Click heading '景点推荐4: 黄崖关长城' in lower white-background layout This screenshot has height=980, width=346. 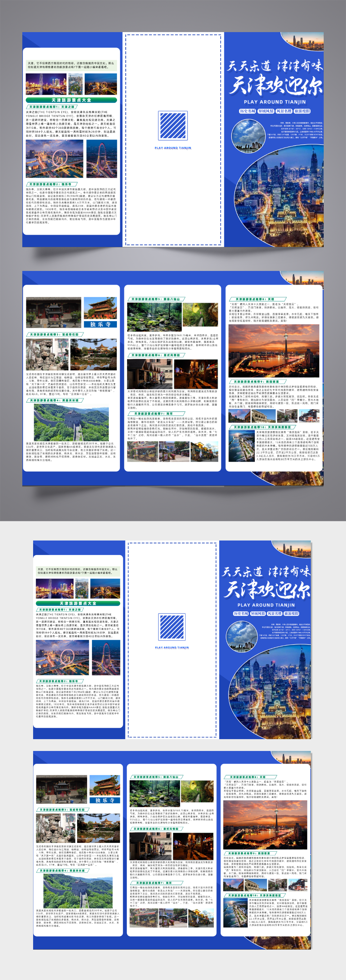coord(63,871)
